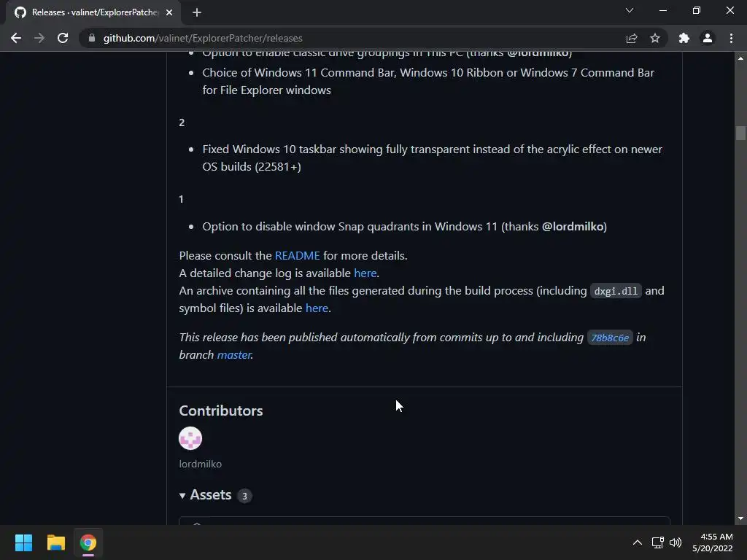Open the Windows Start menu
The width and height of the screenshot is (747, 560).
pyautogui.click(x=23, y=542)
